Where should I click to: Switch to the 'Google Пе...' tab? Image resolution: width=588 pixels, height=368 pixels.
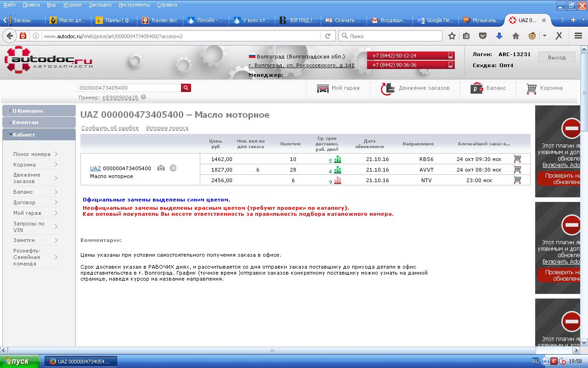(x=436, y=20)
